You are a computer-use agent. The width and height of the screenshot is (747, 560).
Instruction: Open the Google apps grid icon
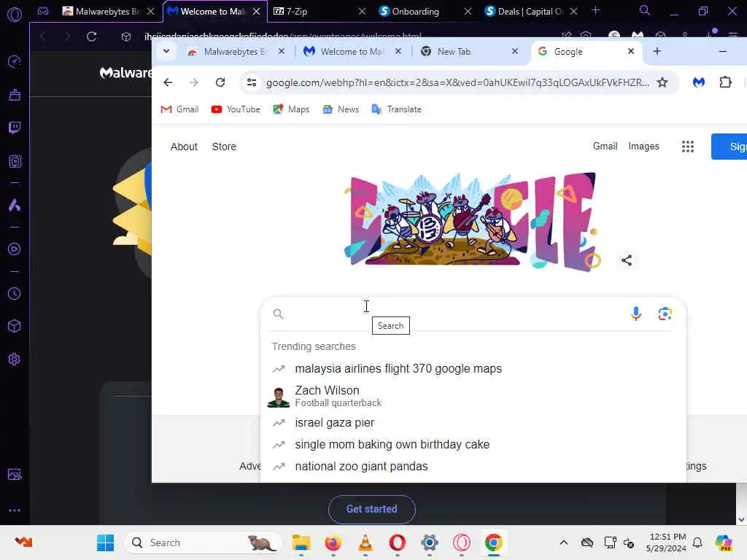click(x=687, y=147)
